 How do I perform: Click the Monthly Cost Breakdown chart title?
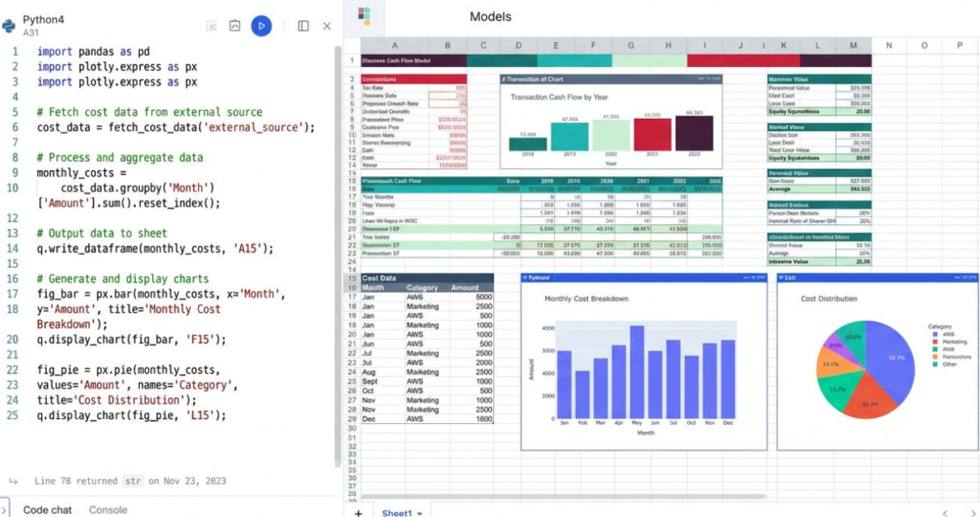pos(587,299)
